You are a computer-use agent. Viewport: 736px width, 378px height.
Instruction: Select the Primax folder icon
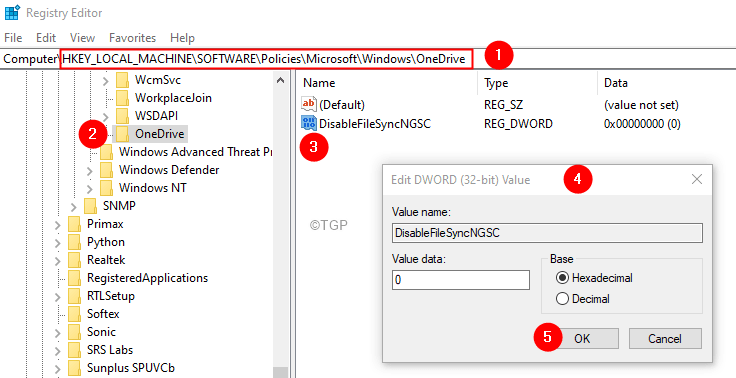(75, 224)
